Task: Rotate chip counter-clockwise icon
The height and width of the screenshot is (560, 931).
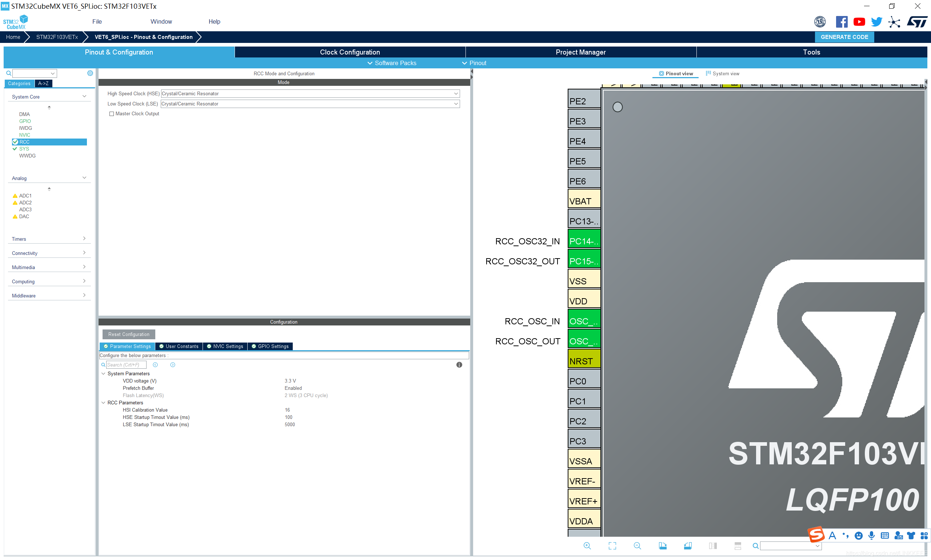Action: [x=688, y=546]
